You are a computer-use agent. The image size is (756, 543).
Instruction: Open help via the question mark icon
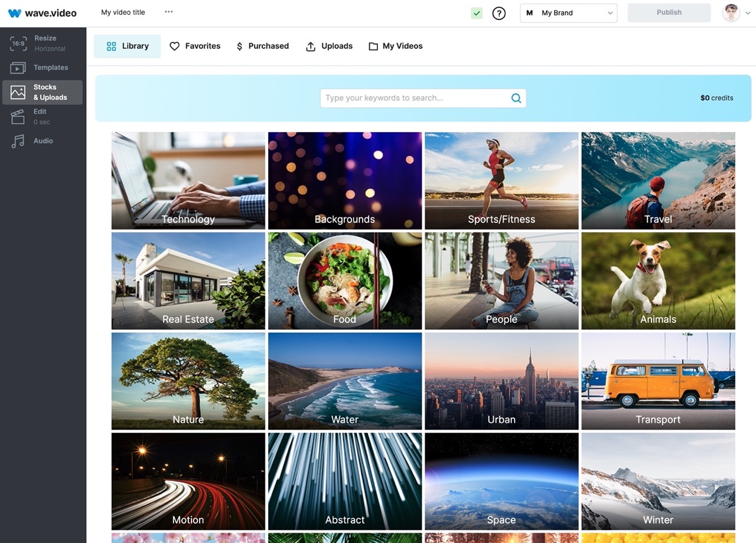point(499,13)
